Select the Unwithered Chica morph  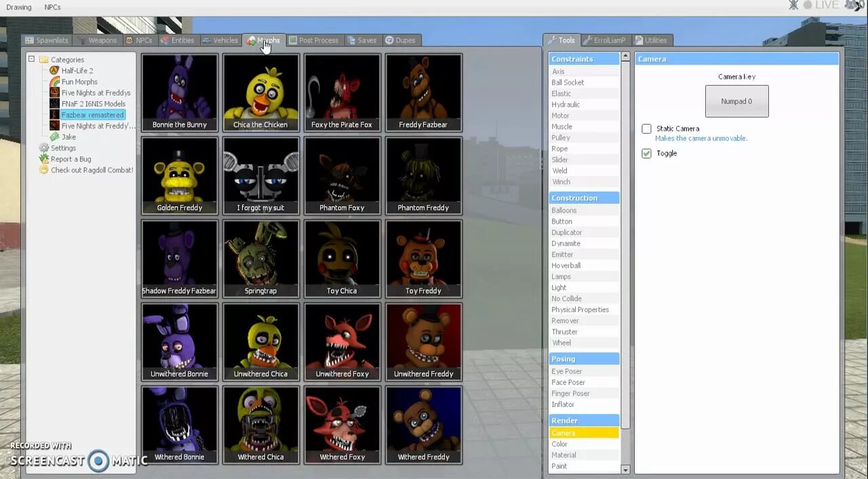pos(261,342)
